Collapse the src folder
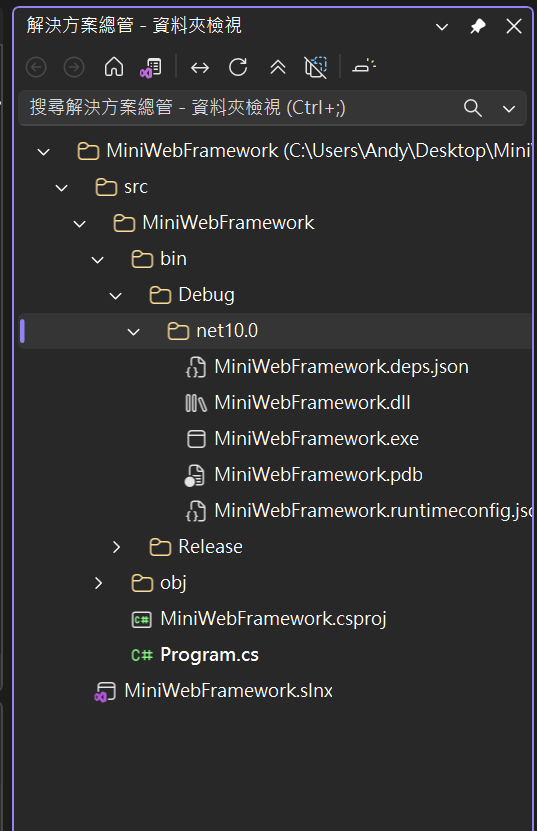 pos(61,188)
